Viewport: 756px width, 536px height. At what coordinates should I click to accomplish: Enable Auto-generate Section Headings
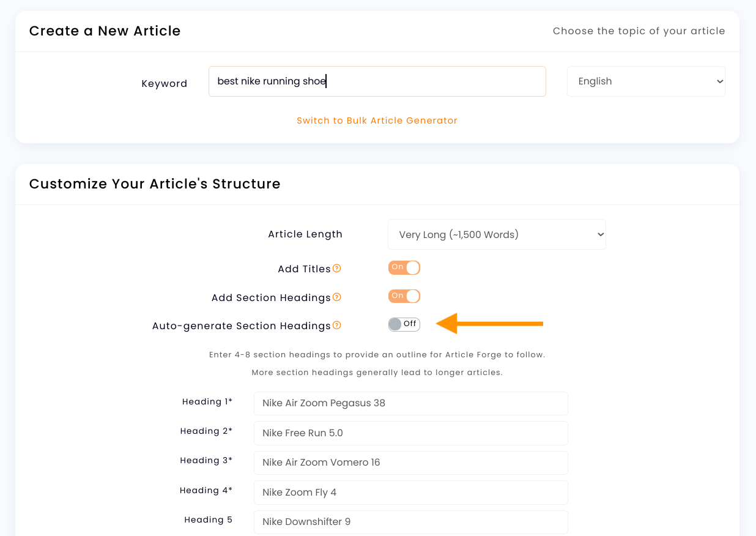404,324
